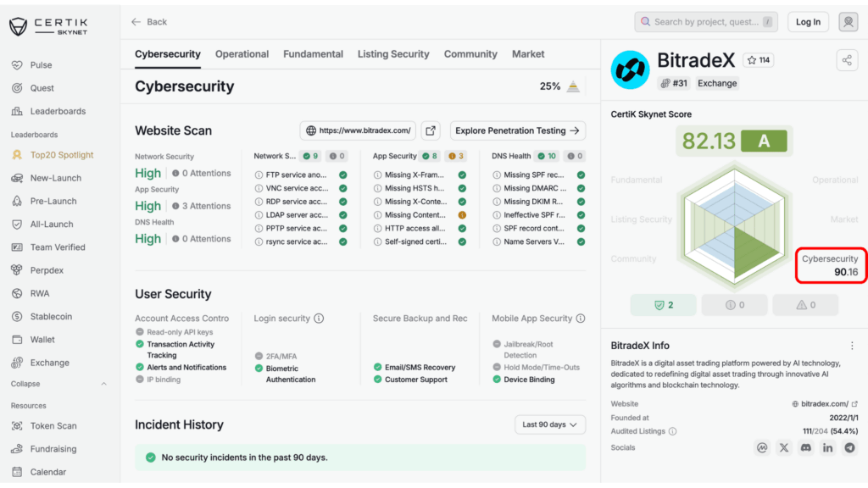
Task: Click the share icon next to BitradeX
Action: 846,60
